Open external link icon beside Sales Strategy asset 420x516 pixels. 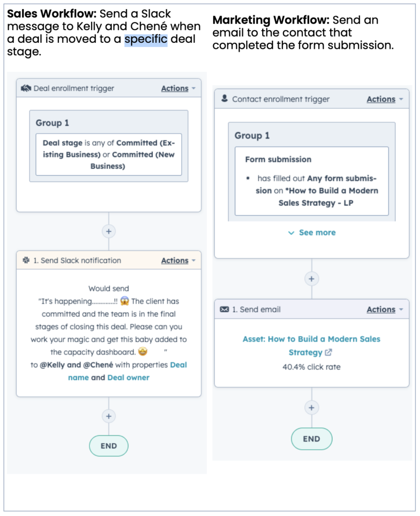click(329, 353)
